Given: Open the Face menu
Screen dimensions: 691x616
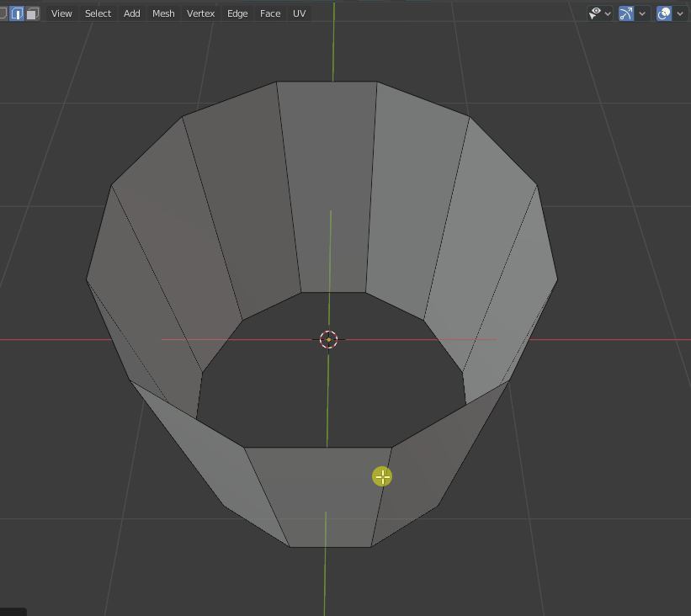Looking at the screenshot, I should click(270, 13).
